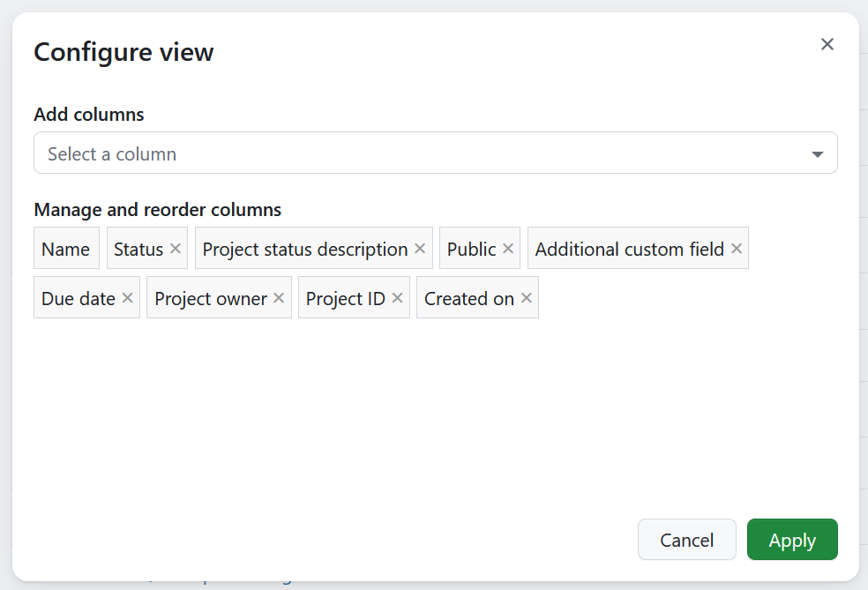Remove the Project ID column
The height and width of the screenshot is (590, 868).
[398, 298]
